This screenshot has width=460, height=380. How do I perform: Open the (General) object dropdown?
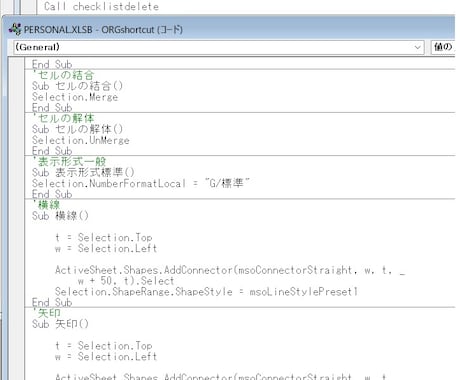pos(219,47)
